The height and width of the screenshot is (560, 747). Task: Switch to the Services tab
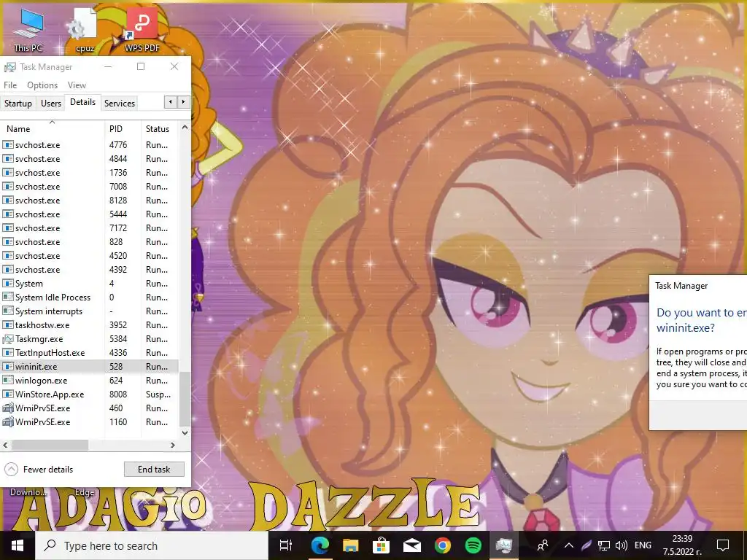pos(120,104)
